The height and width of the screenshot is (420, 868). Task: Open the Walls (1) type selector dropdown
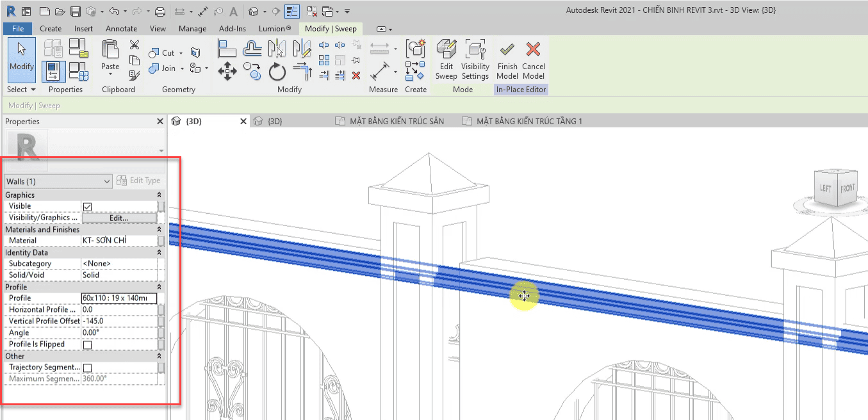click(58, 182)
